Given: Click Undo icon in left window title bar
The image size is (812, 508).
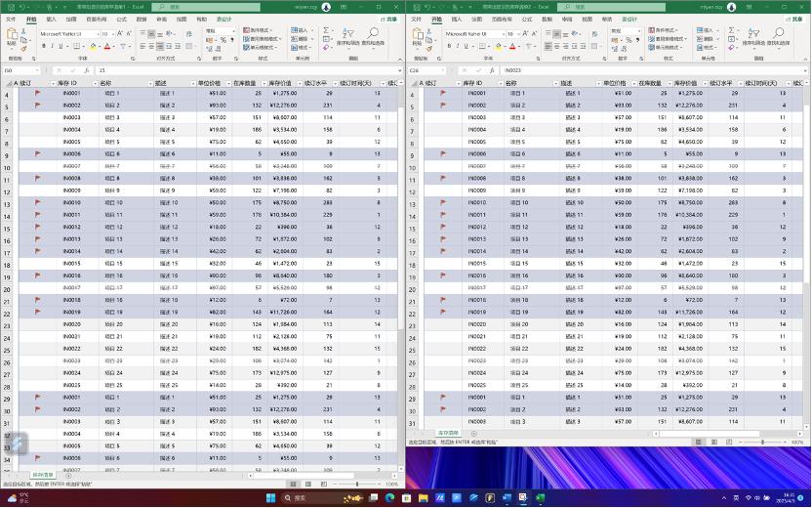Looking at the screenshot, I should [x=23, y=7].
